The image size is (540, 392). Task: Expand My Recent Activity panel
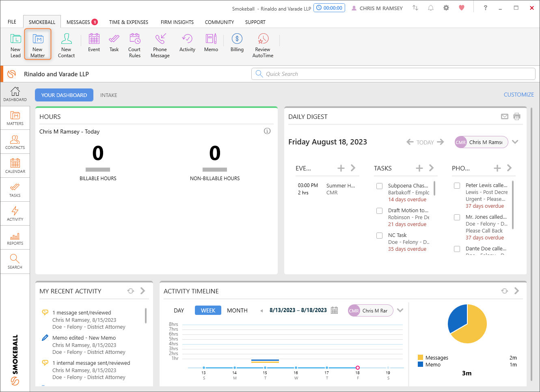pyautogui.click(x=143, y=291)
